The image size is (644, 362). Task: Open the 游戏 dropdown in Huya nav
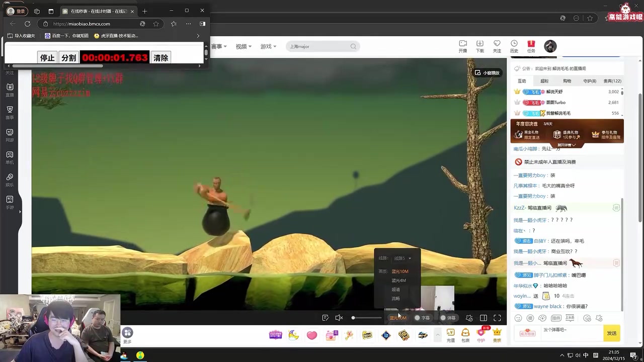pyautogui.click(x=268, y=46)
